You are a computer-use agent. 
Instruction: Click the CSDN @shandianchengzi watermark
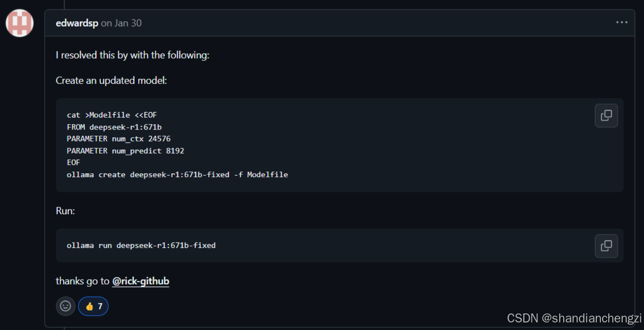pyautogui.click(x=574, y=318)
